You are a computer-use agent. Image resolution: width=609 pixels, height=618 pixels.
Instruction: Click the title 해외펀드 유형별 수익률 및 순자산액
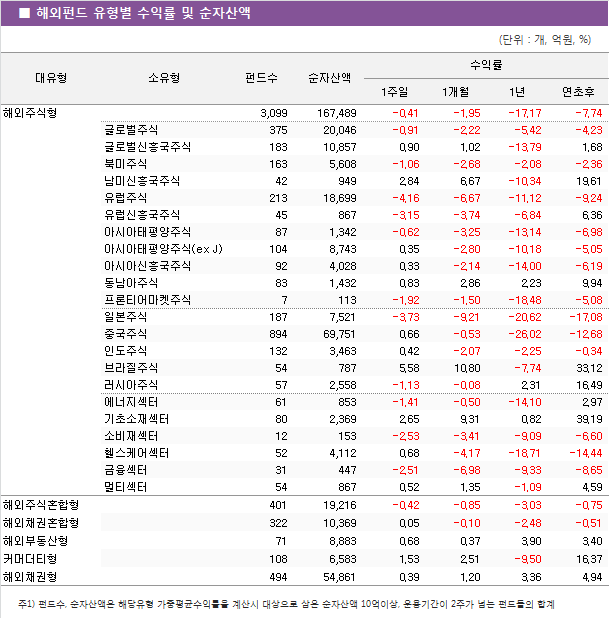click(x=143, y=13)
